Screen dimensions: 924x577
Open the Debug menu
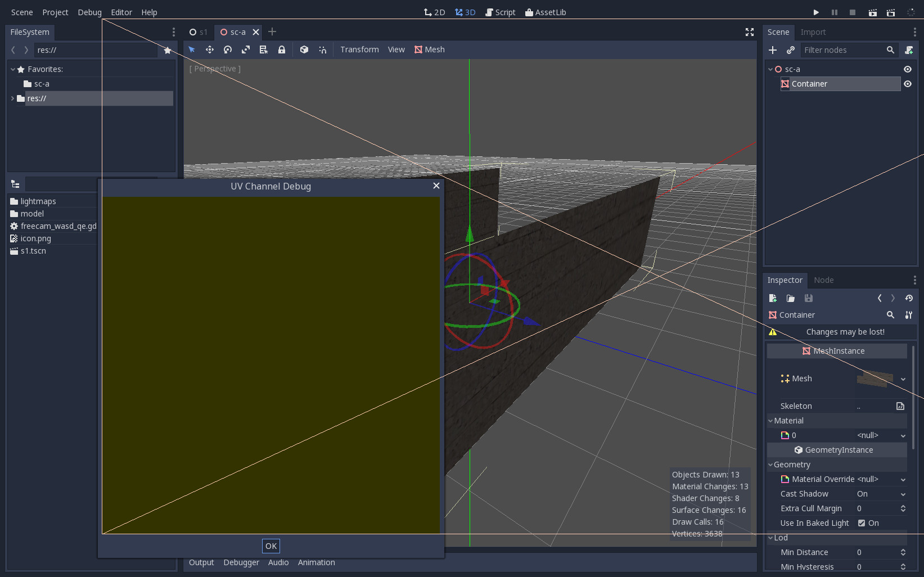point(89,12)
